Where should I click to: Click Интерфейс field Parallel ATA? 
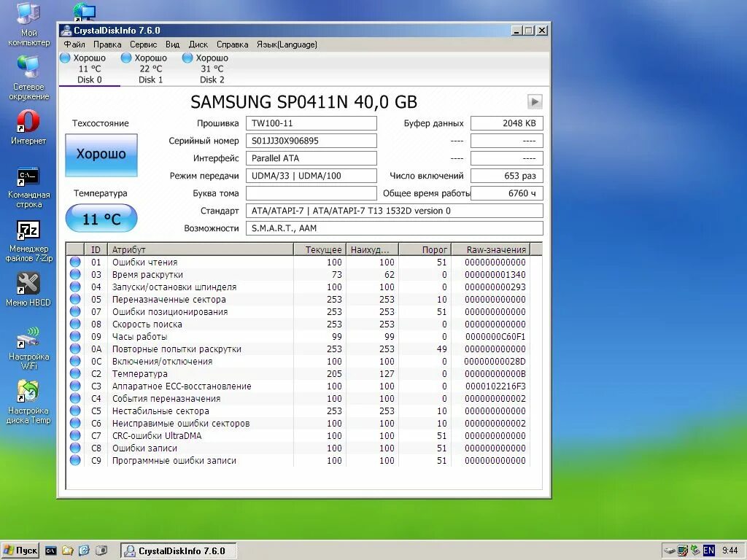coord(311,158)
